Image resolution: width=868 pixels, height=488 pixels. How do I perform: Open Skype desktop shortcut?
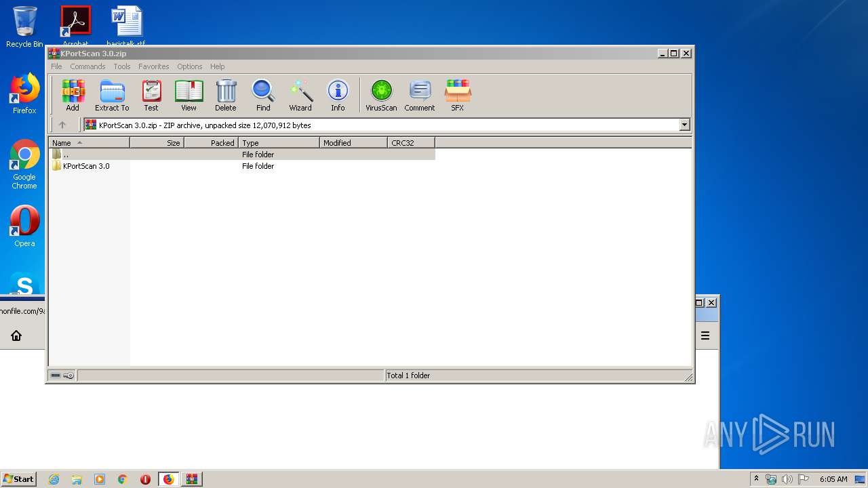tap(24, 284)
